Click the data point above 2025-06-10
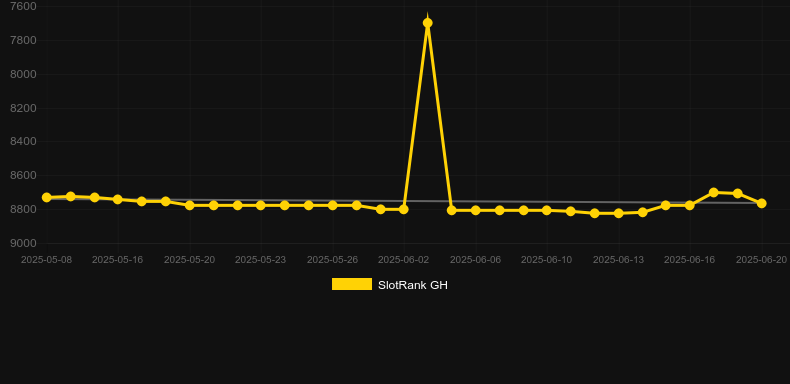 (547, 210)
